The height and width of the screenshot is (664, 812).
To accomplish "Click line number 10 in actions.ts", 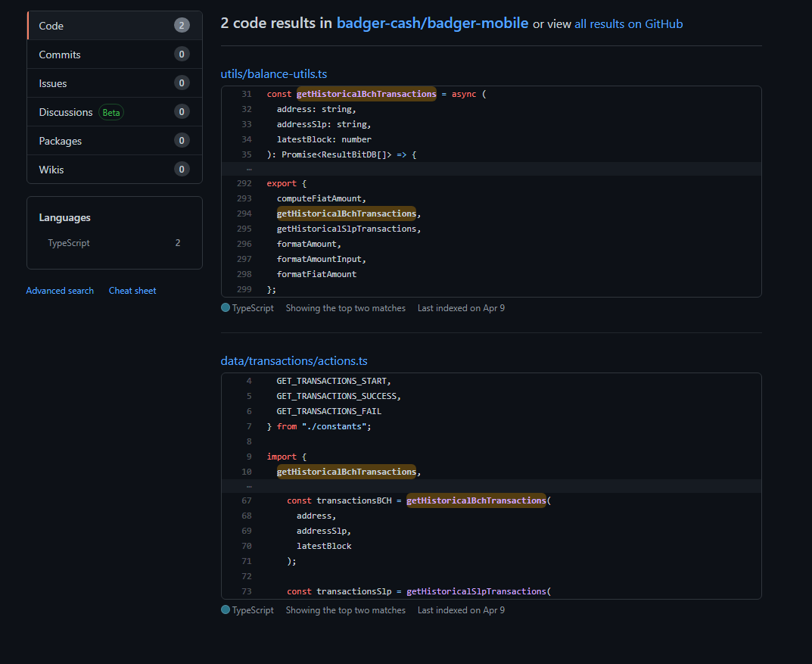I will coord(247,472).
